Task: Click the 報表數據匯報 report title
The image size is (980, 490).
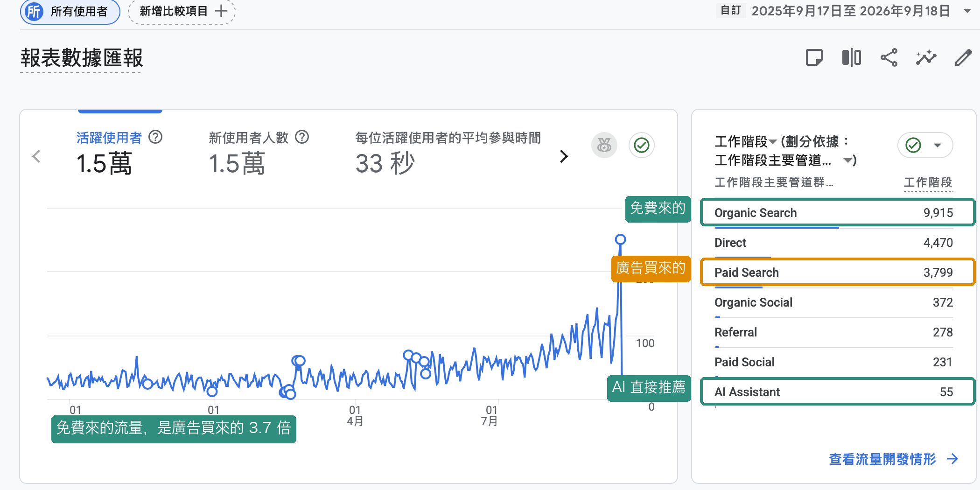Action: pos(81,58)
